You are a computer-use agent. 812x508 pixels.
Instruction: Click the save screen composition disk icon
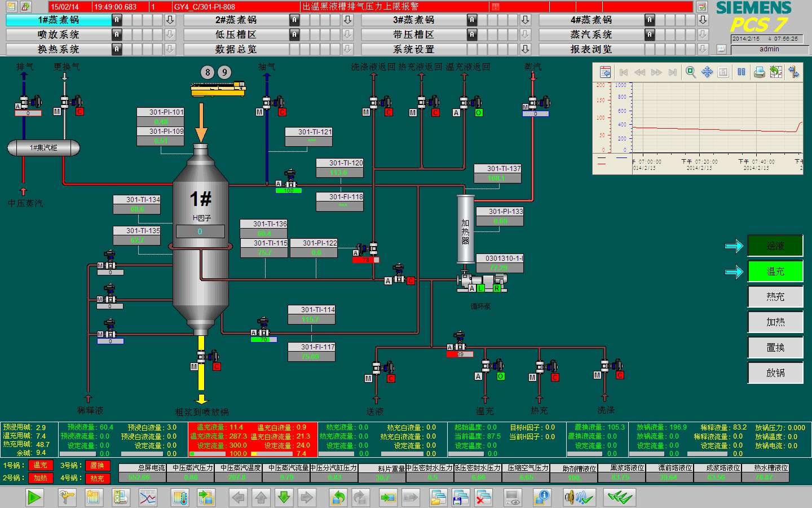(461, 497)
